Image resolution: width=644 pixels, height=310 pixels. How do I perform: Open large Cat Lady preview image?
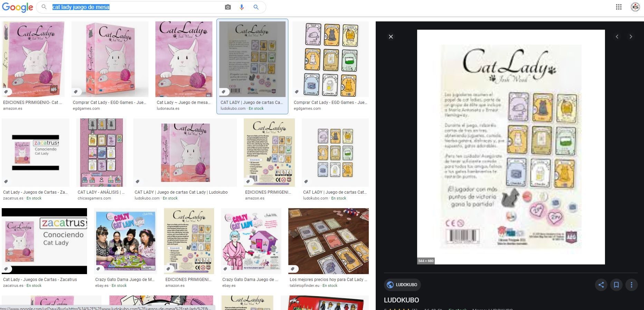[511, 147]
